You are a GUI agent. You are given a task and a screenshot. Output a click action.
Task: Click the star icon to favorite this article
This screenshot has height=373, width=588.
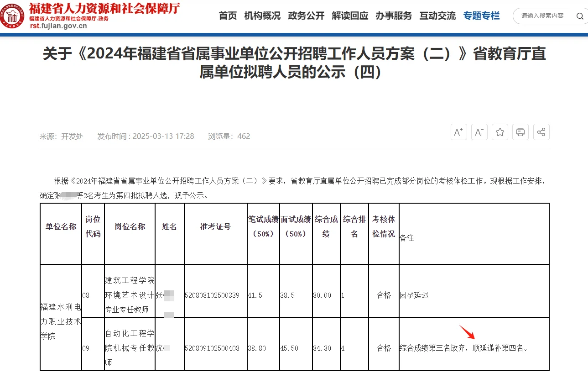point(500,132)
